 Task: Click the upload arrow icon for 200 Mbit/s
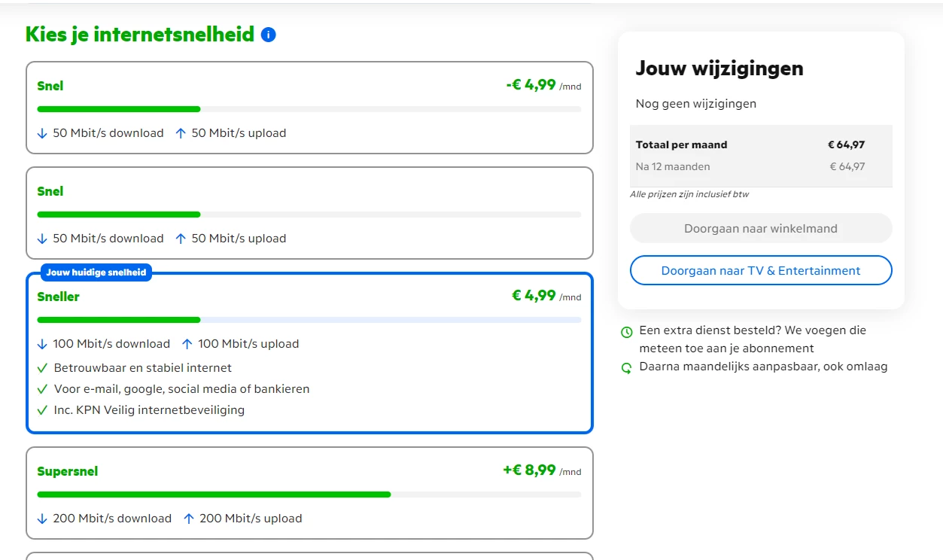189,519
